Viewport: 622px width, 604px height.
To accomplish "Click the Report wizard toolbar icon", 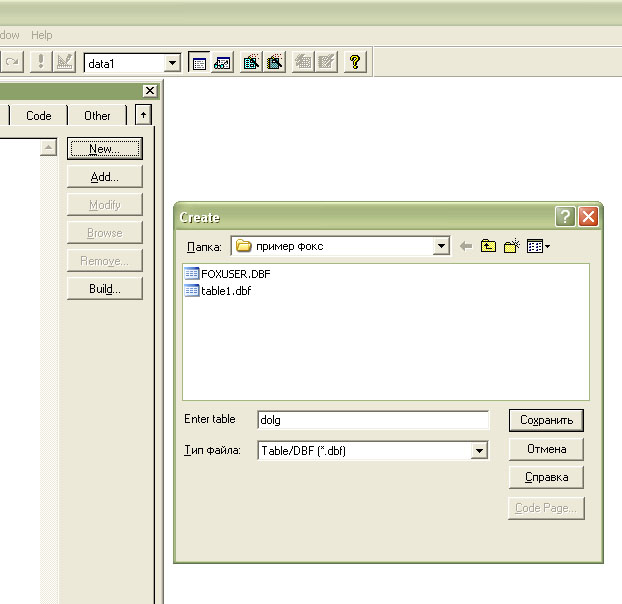I will pos(275,62).
